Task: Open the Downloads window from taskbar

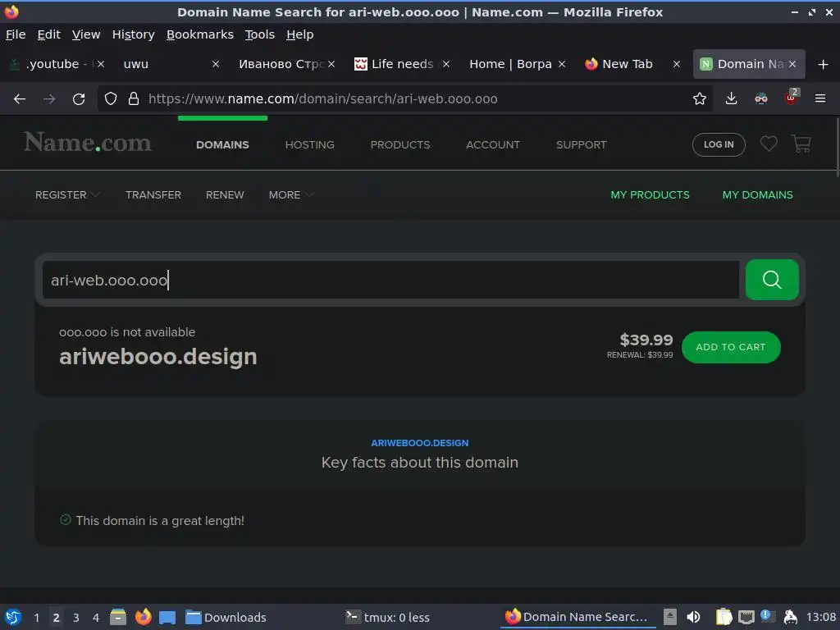Action: coord(226,617)
